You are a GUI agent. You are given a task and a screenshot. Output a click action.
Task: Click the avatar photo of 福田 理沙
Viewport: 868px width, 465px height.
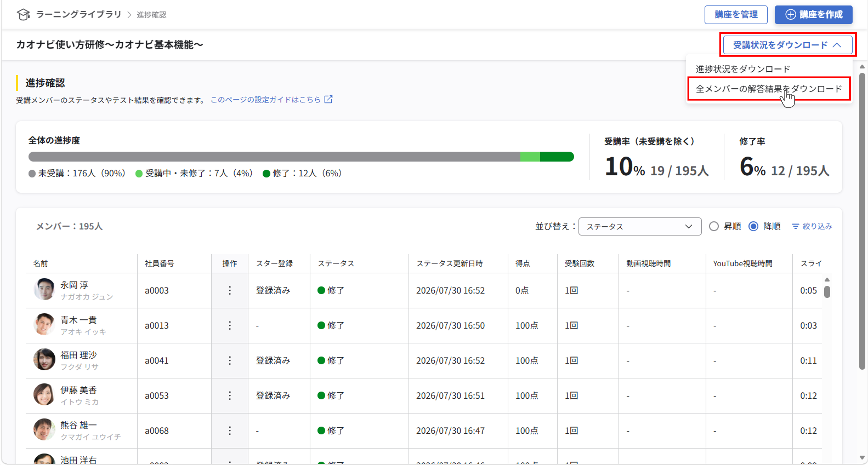tap(44, 359)
